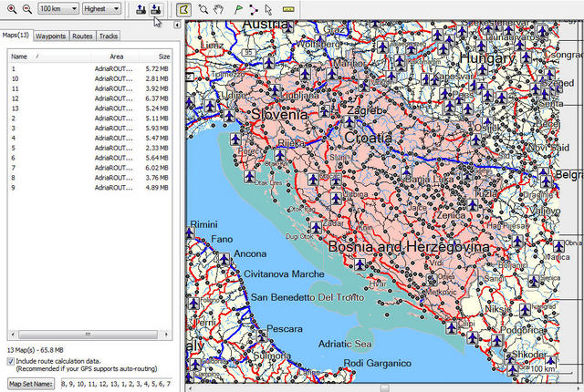Image resolution: width=584 pixels, height=392 pixels.
Task: Switch to the Tracks tab
Action: pos(109,36)
